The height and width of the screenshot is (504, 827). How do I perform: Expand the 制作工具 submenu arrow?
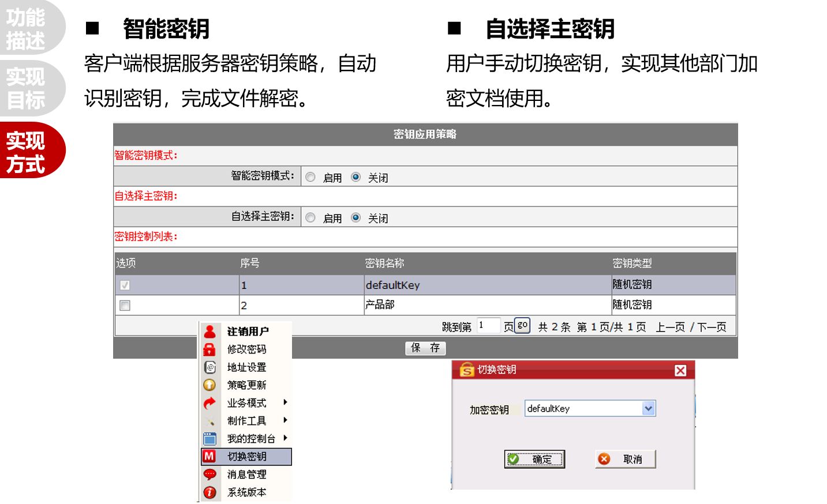pyautogui.click(x=285, y=420)
